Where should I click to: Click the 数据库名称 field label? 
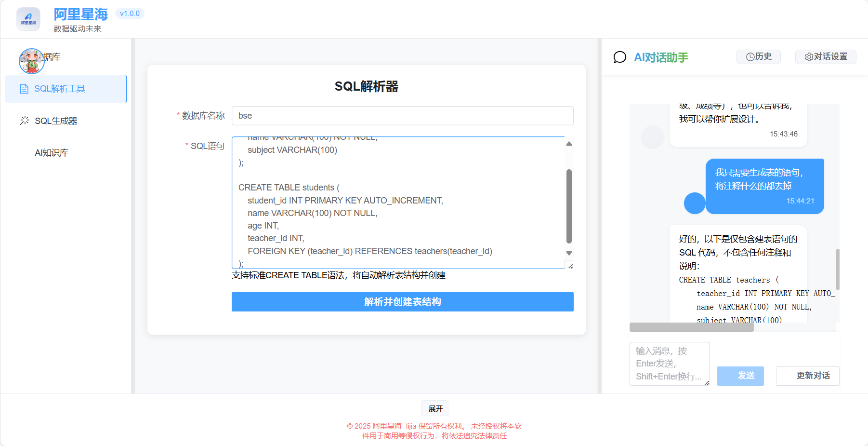pos(203,116)
